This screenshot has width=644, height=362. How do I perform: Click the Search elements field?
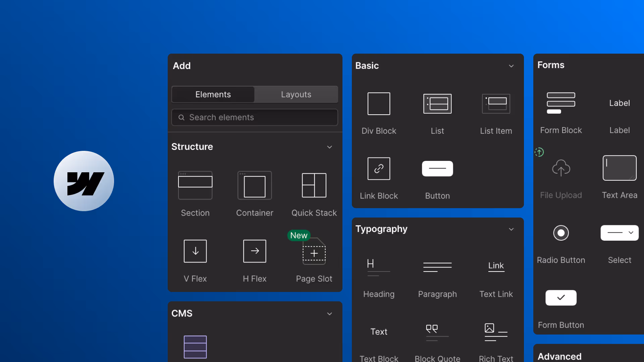pyautogui.click(x=255, y=117)
